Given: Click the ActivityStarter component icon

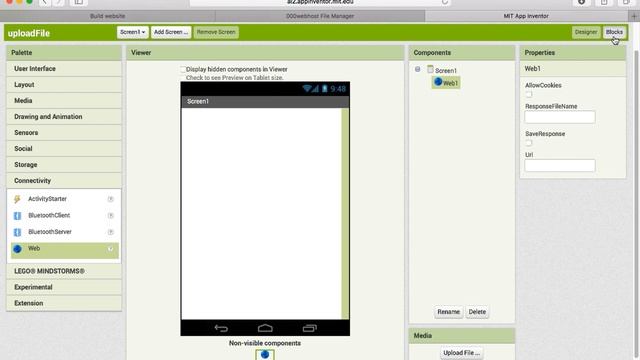Looking at the screenshot, I should [x=17, y=199].
